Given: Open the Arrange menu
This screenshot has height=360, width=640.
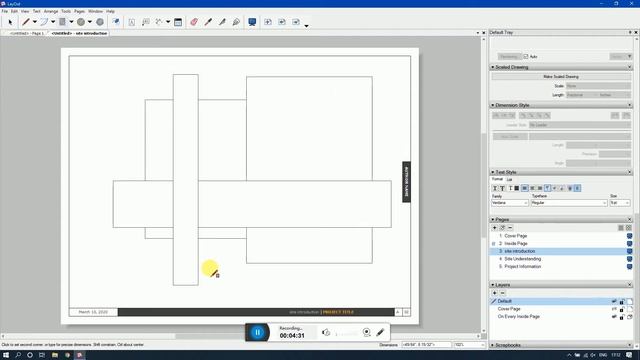Looking at the screenshot, I should tap(51, 11).
